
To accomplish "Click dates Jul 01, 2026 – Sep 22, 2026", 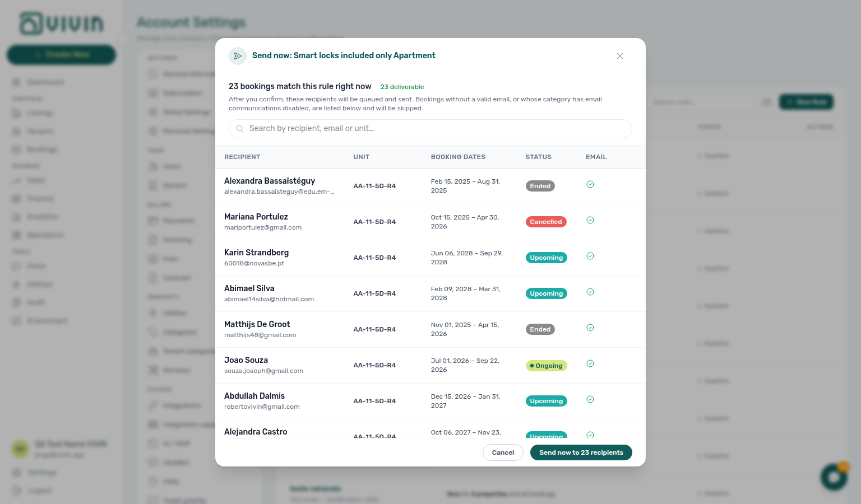I will [465, 365].
